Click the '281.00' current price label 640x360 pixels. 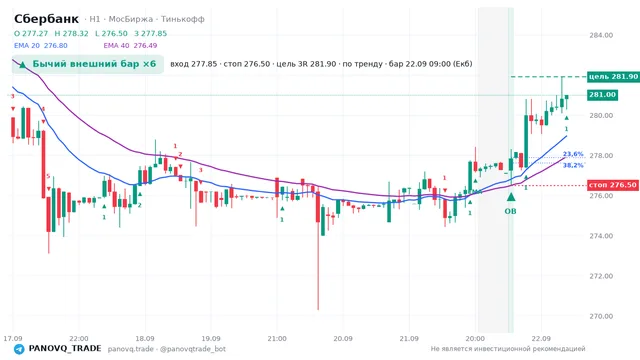[x=602, y=95]
